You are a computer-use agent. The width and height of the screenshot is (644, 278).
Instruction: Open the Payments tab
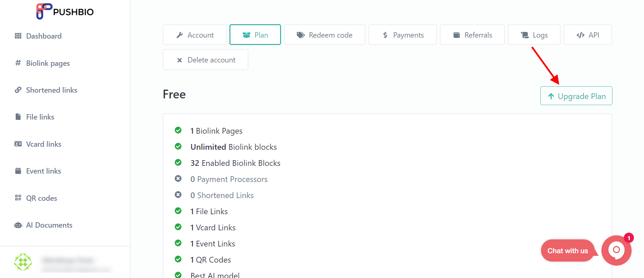click(403, 35)
